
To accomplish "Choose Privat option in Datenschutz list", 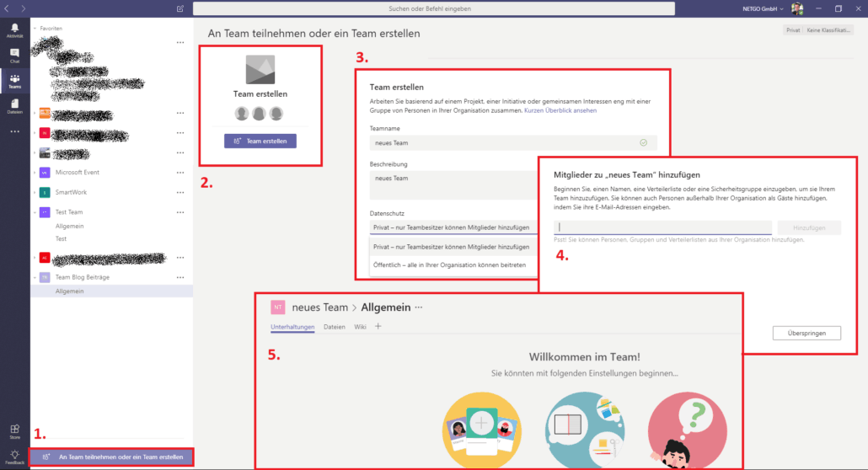I will pyautogui.click(x=454, y=247).
